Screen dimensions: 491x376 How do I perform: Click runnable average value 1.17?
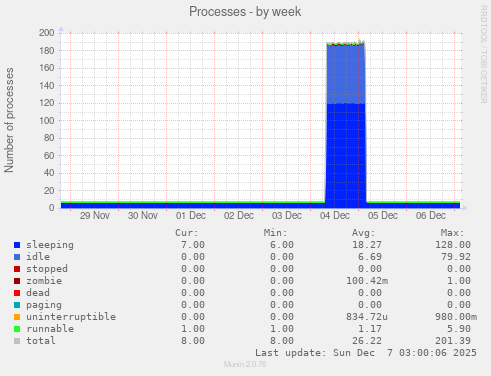(370, 329)
